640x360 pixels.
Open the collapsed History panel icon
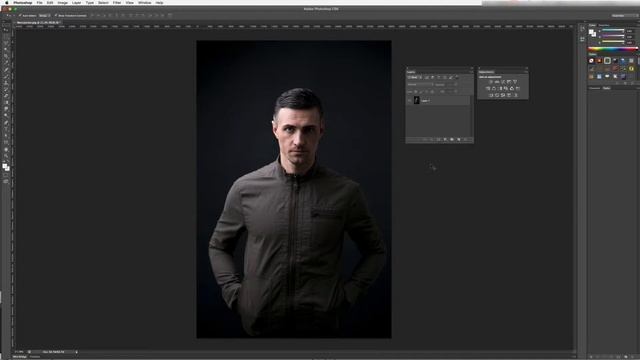click(x=582, y=28)
